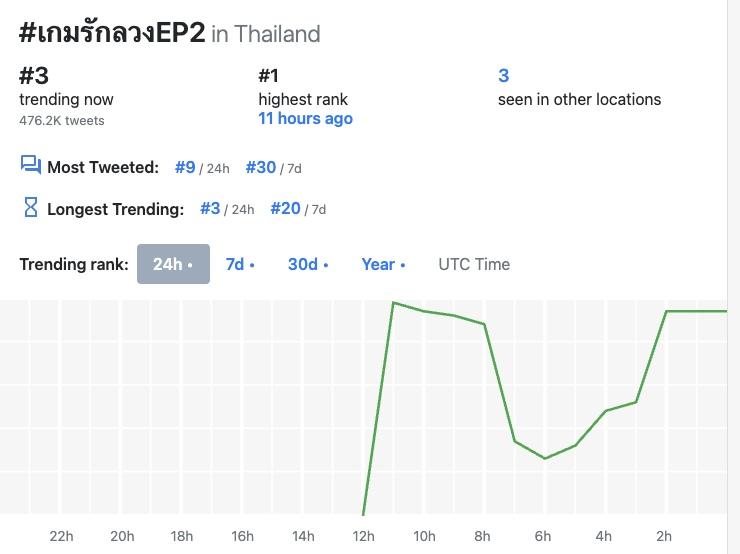This screenshot has width=740, height=554.
Task: Click the #เกมรักลวงEP2 hashtag title
Action: (x=112, y=33)
